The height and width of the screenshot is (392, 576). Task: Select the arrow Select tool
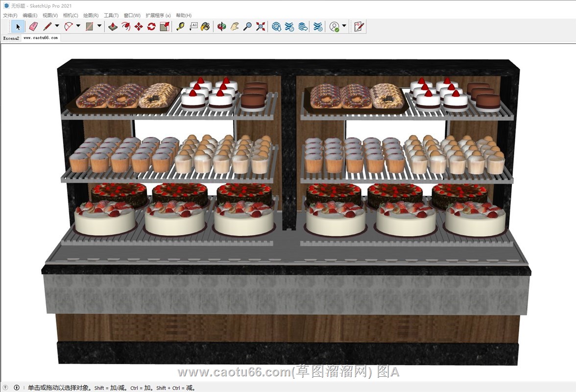click(18, 26)
